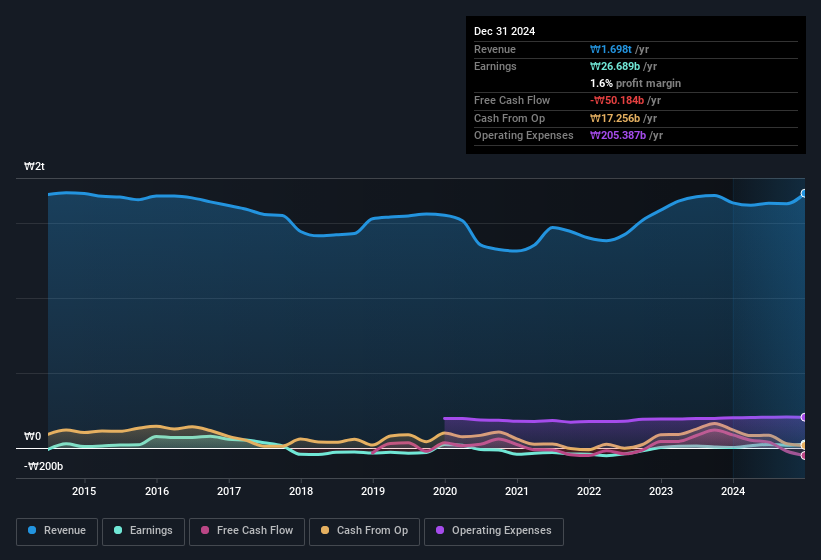The width and height of the screenshot is (821, 560).
Task: Select the 2021 x-axis label
Action: tap(517, 491)
